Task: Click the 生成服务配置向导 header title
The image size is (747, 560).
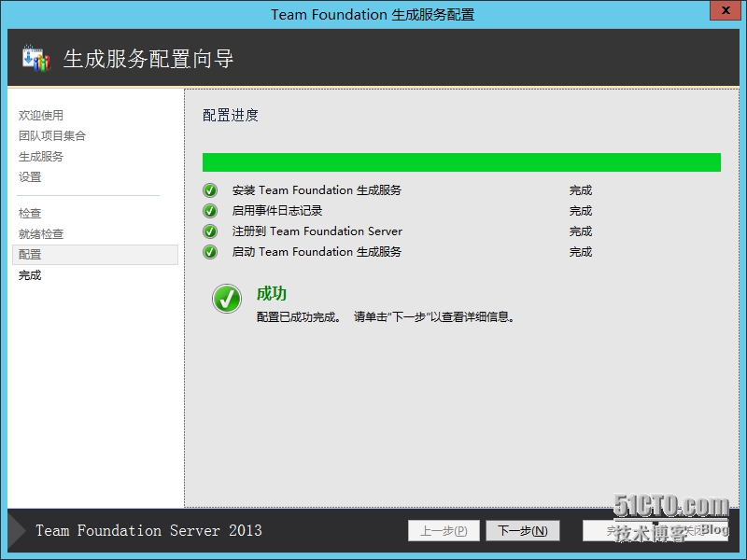Action: (148, 59)
